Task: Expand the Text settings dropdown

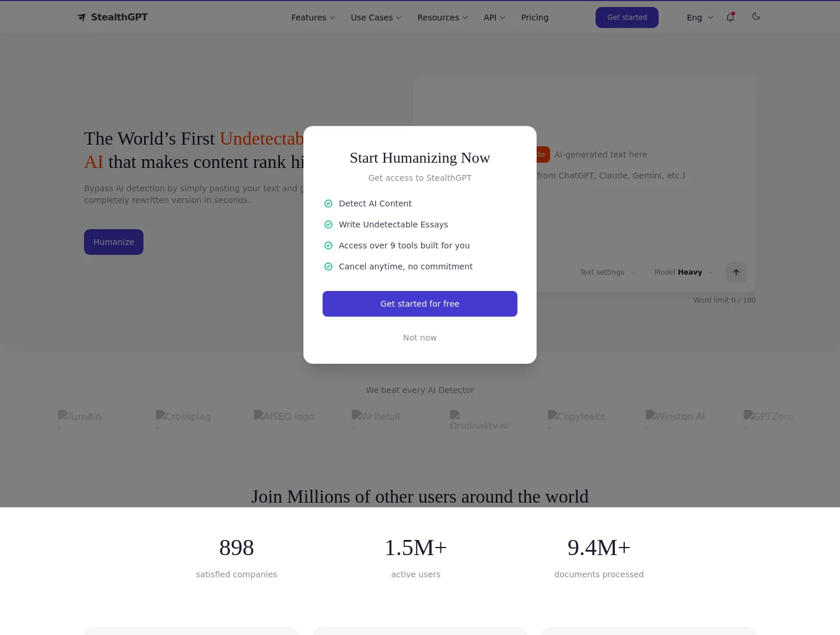Action: coord(607,272)
